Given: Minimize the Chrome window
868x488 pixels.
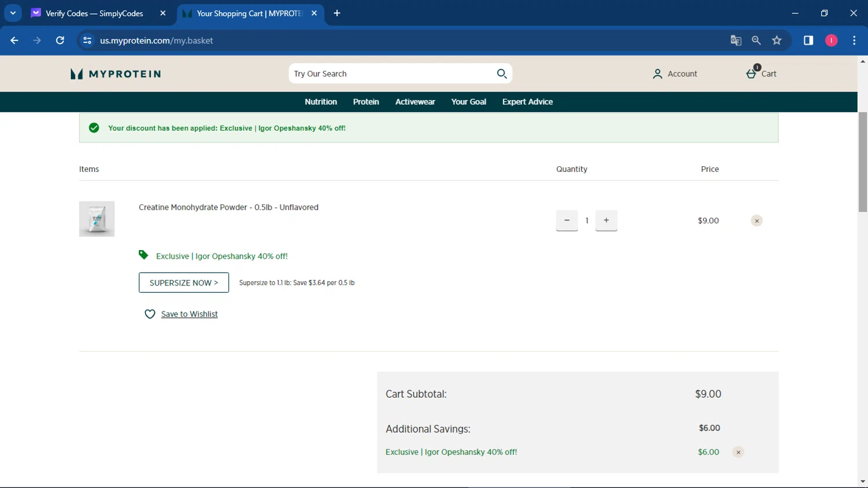Looking at the screenshot, I should pyautogui.click(x=795, y=13).
